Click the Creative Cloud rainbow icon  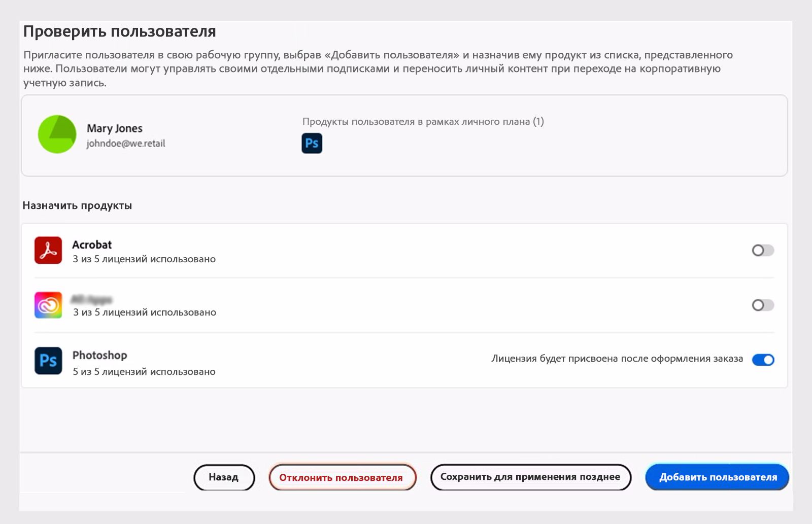click(48, 305)
